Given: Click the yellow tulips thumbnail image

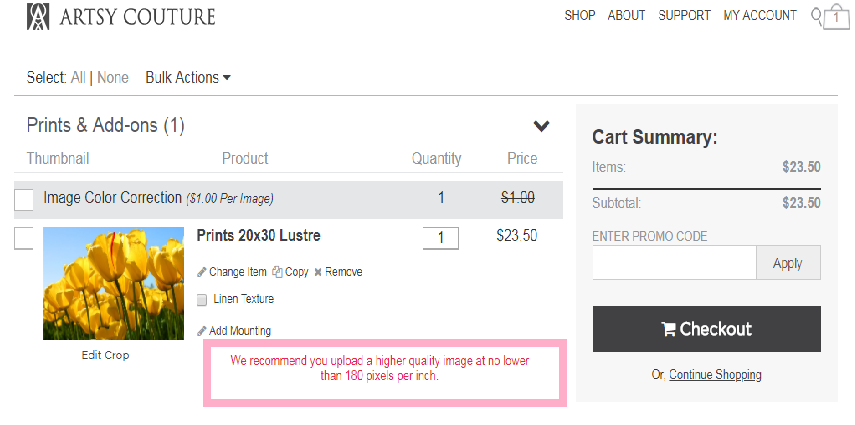Looking at the screenshot, I should (x=113, y=284).
